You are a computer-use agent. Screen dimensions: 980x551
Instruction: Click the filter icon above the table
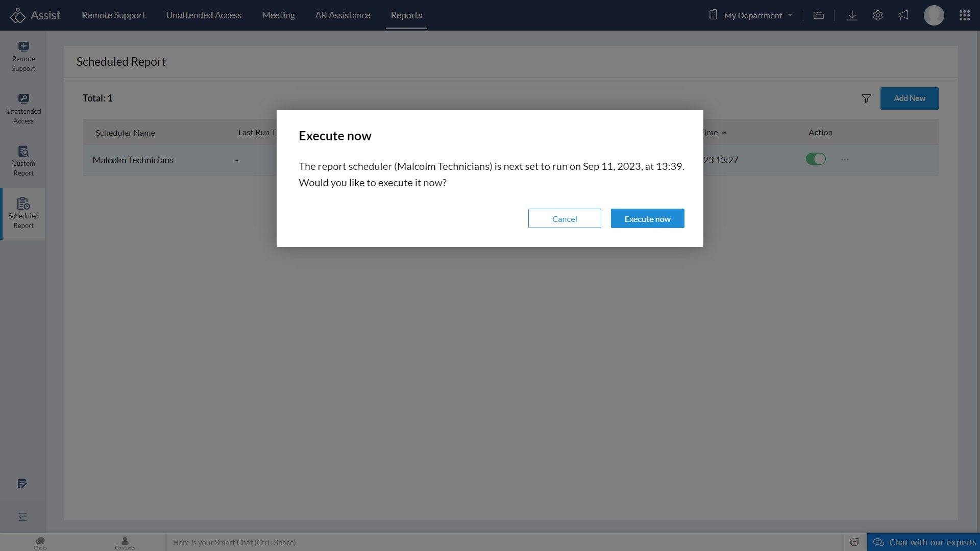tap(866, 98)
